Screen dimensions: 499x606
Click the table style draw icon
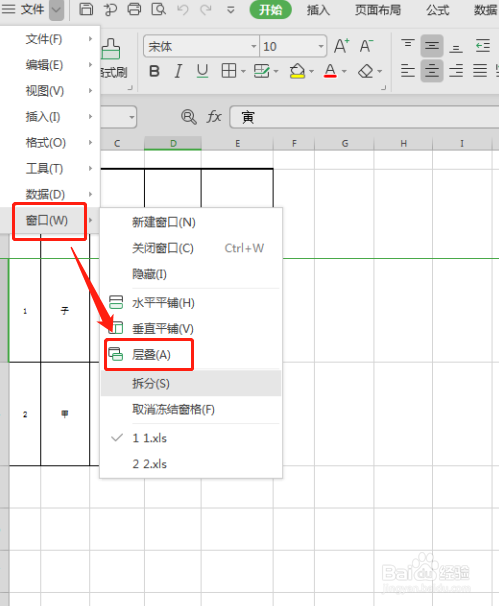tap(261, 71)
